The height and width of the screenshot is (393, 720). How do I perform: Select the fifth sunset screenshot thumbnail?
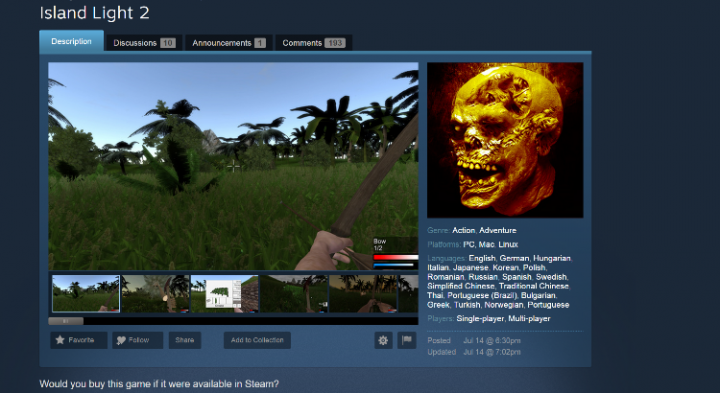coord(363,294)
